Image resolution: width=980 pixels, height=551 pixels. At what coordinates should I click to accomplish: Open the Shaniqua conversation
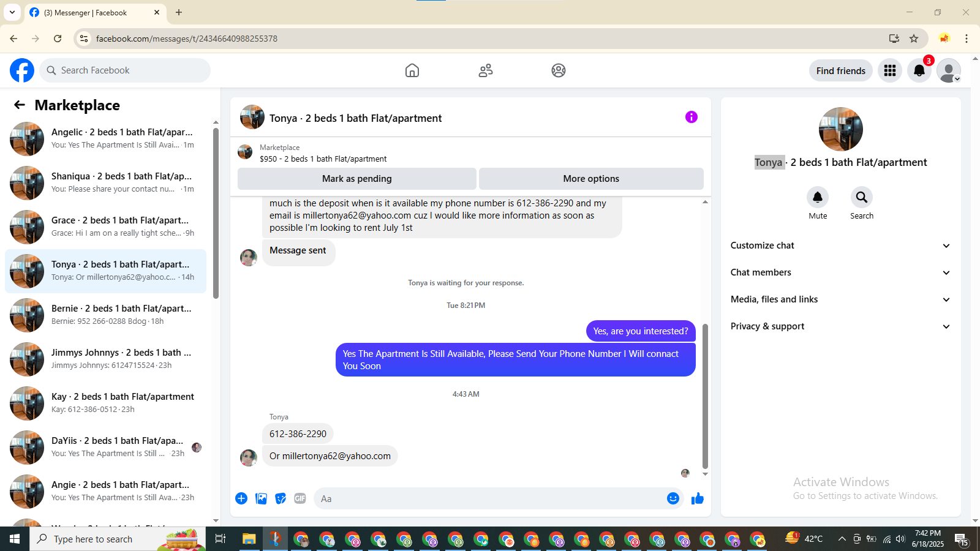coord(105,182)
